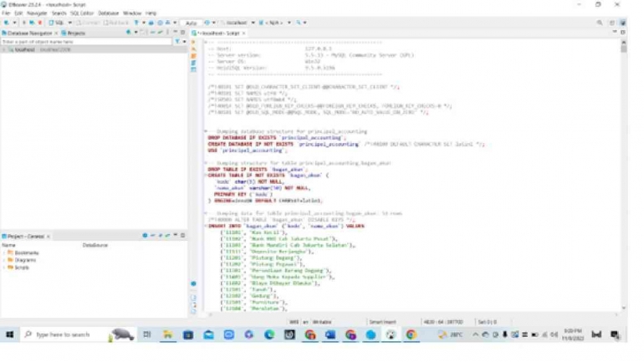
Task: Open the New Connection dropdown arrow
Action: coord(14,23)
